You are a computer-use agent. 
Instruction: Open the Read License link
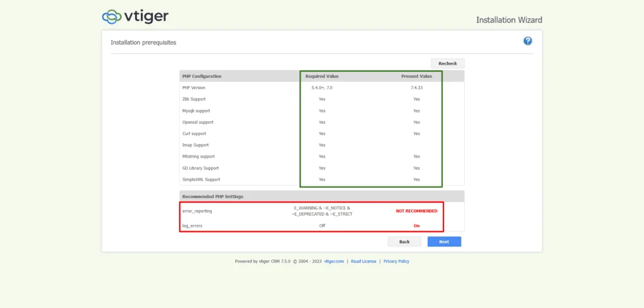pos(364,261)
